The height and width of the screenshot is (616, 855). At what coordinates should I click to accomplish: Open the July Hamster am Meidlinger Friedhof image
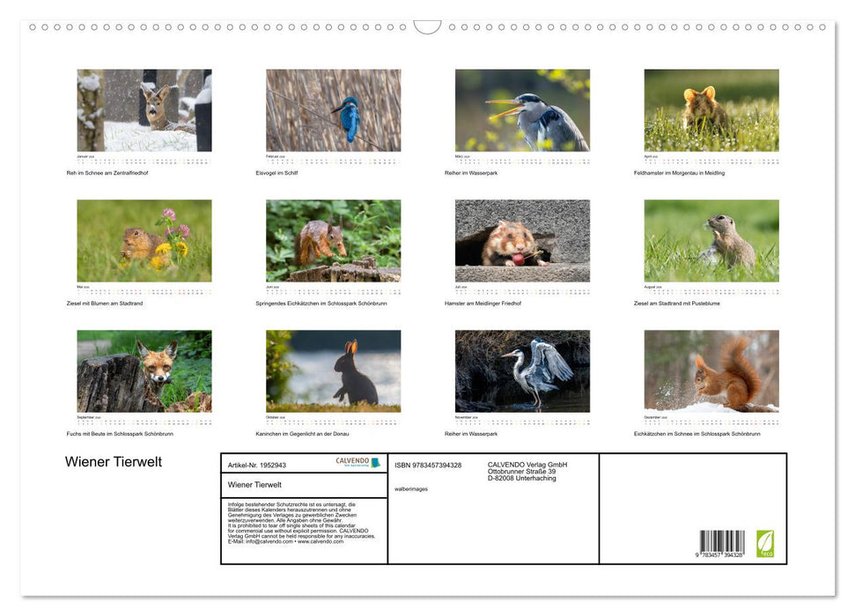pyautogui.click(x=522, y=239)
